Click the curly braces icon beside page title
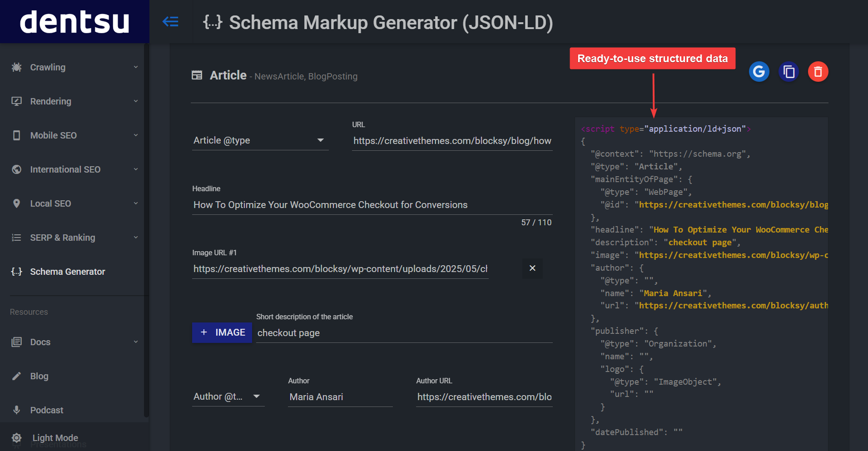This screenshot has height=451, width=868. [x=213, y=22]
